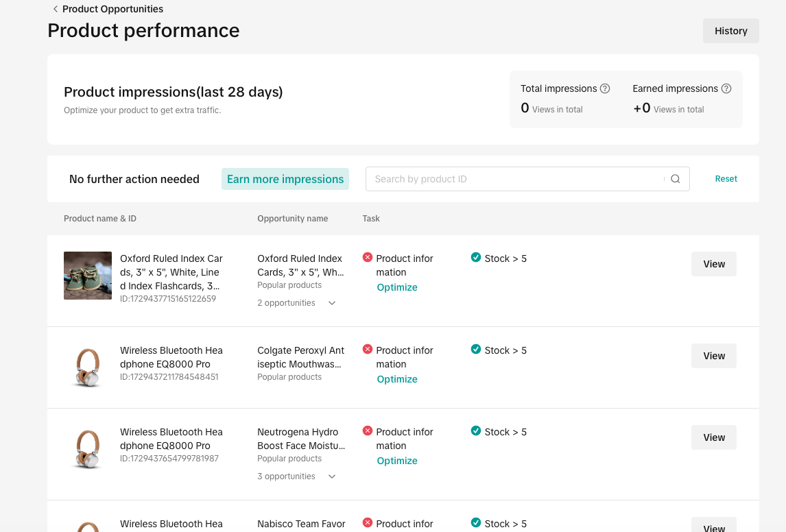The image size is (786, 532).
Task: Switch to No further action needed tab
Action: pyautogui.click(x=134, y=179)
